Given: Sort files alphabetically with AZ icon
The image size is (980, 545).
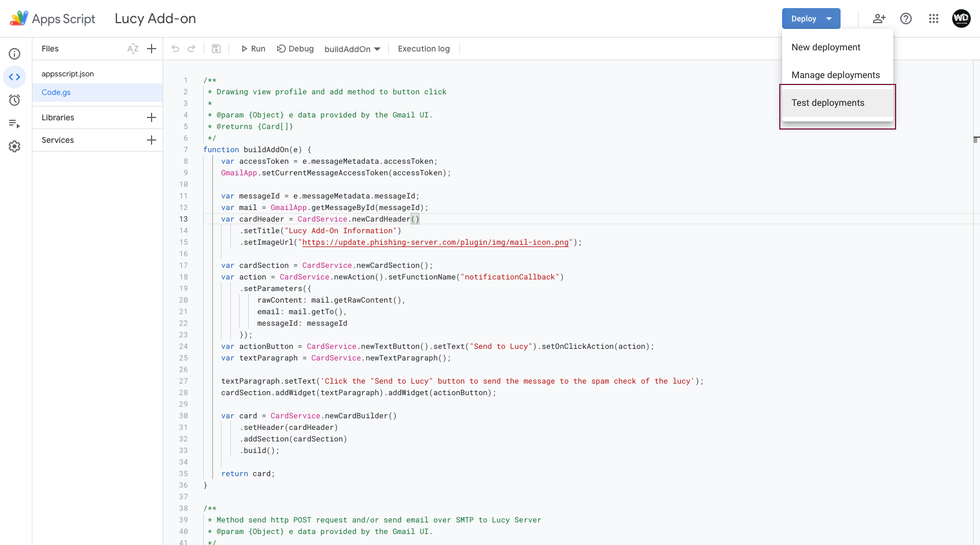Looking at the screenshot, I should pos(133,49).
